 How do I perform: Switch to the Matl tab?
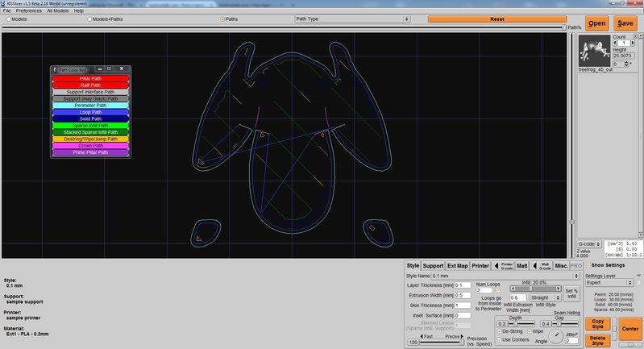522,266
